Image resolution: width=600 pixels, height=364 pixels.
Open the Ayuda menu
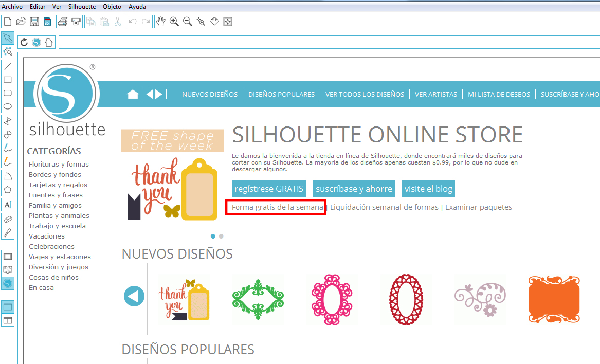(137, 7)
